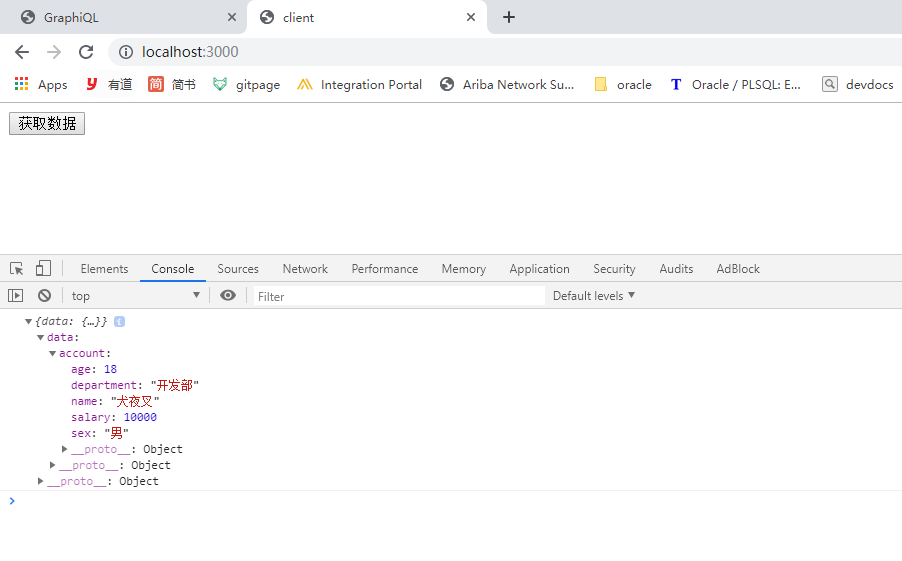This screenshot has width=902, height=561.
Task: View site information icon in address bar
Action: [x=126, y=52]
